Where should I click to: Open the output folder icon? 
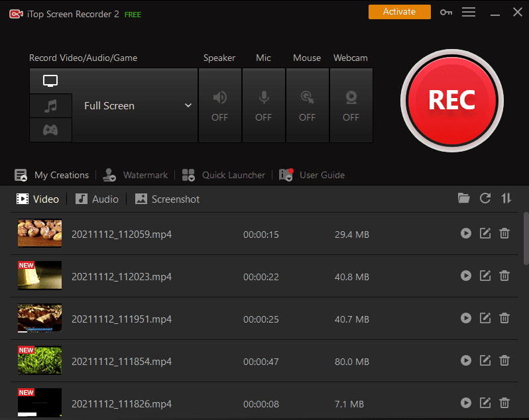463,198
